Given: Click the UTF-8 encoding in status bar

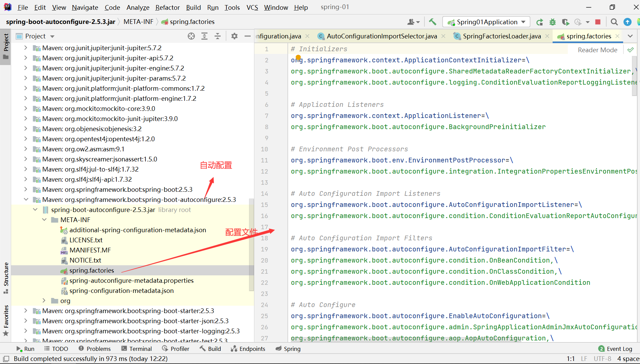Looking at the screenshot, I should click(x=602, y=359).
